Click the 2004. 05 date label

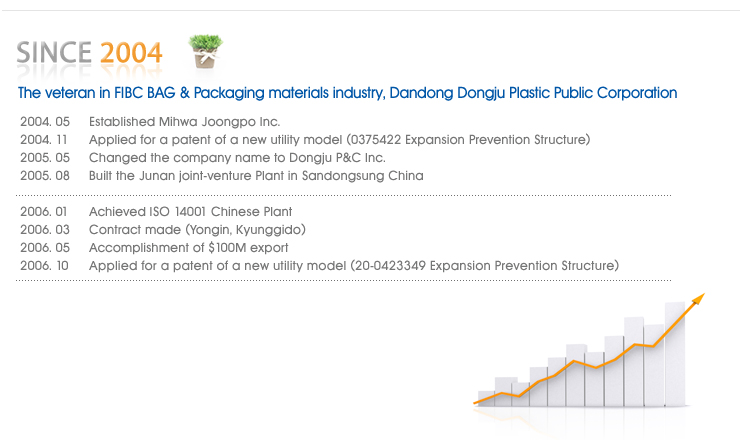pos(45,122)
